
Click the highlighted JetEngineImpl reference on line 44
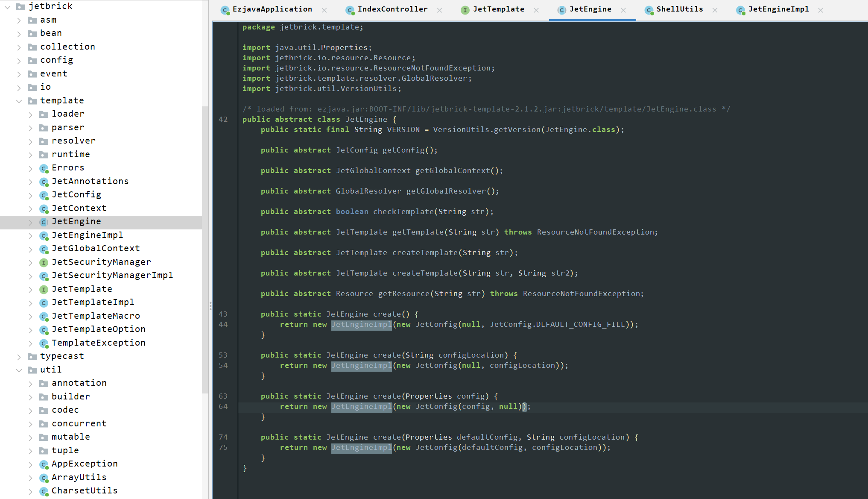click(361, 324)
